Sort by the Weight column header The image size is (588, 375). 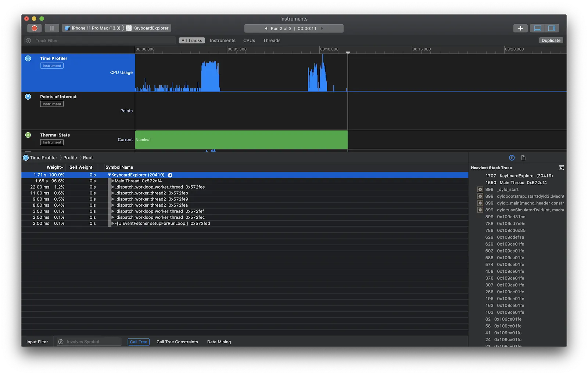point(55,167)
